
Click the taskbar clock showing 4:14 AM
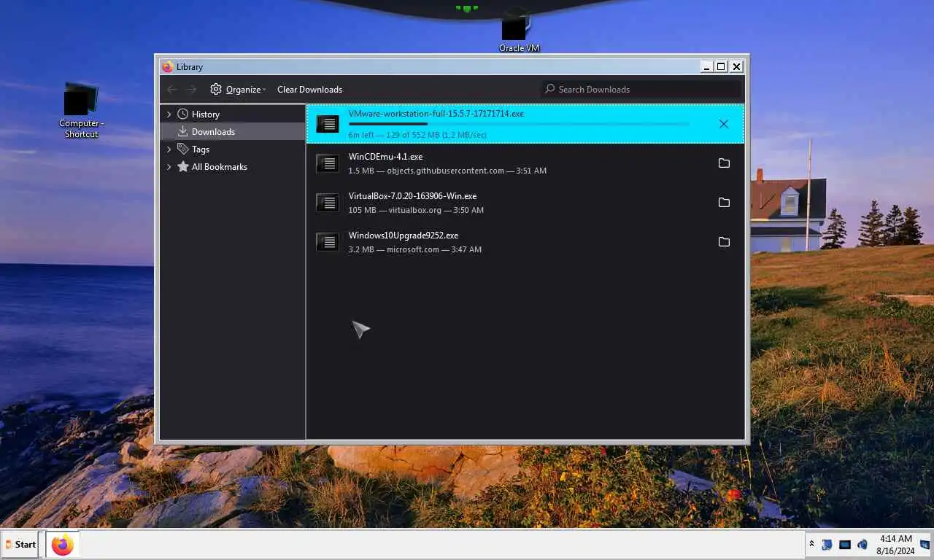[x=896, y=545]
